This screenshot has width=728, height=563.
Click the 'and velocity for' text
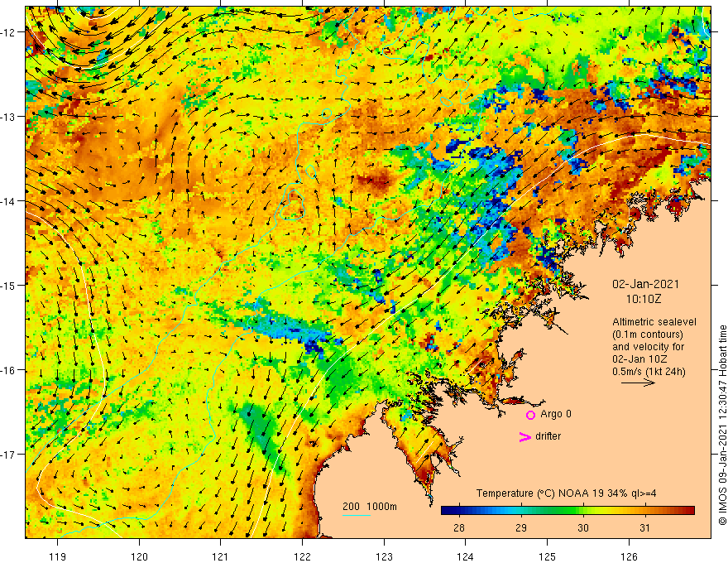648,347
